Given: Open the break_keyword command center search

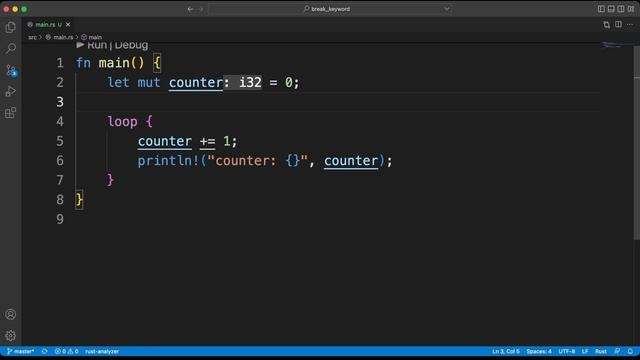Looking at the screenshot, I should coord(330,9).
